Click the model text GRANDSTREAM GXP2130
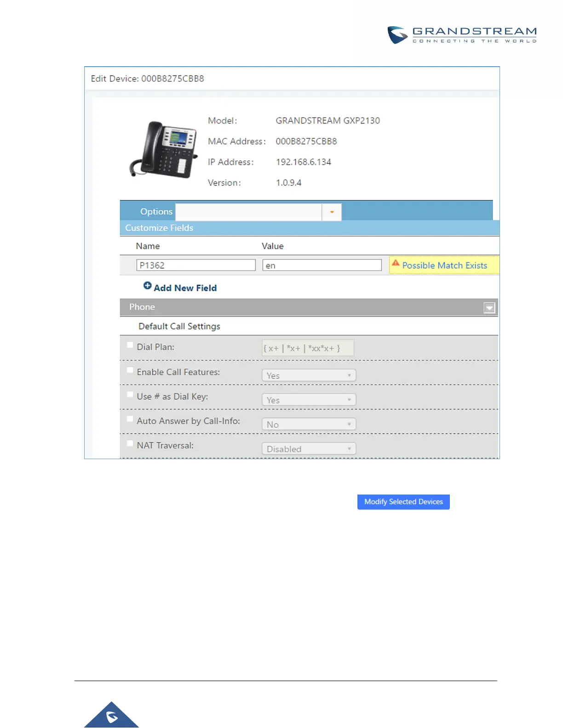The height and width of the screenshot is (728, 563). (328, 120)
